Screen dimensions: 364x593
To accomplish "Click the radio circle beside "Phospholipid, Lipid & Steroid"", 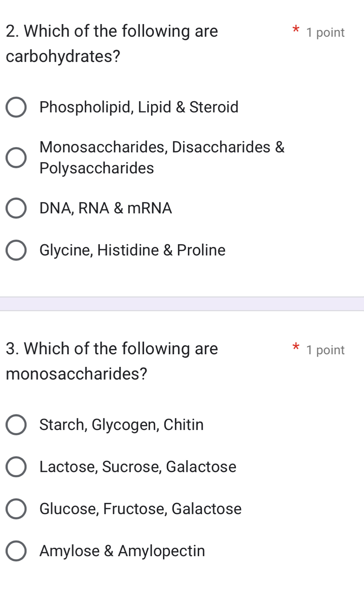I will point(16,107).
